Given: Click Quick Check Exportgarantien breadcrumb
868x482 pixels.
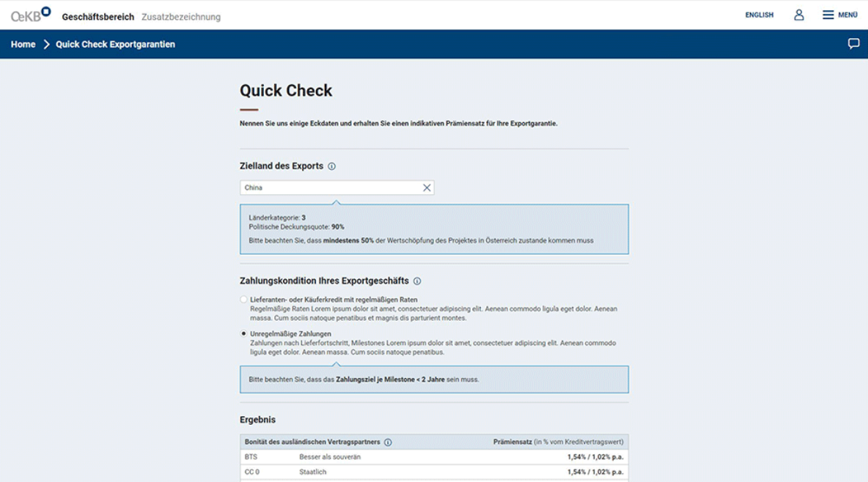Looking at the screenshot, I should click(x=115, y=45).
